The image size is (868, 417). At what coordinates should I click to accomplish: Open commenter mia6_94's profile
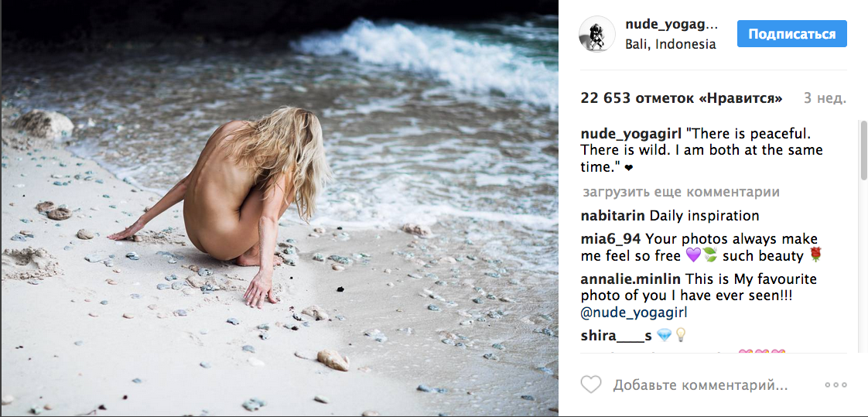coord(611,239)
